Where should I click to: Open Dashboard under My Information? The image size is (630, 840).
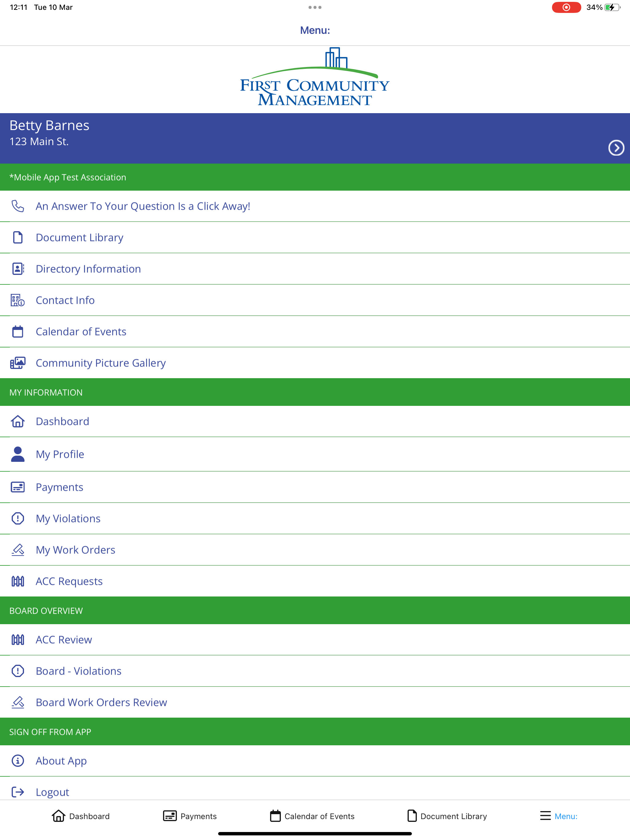[x=315, y=422]
